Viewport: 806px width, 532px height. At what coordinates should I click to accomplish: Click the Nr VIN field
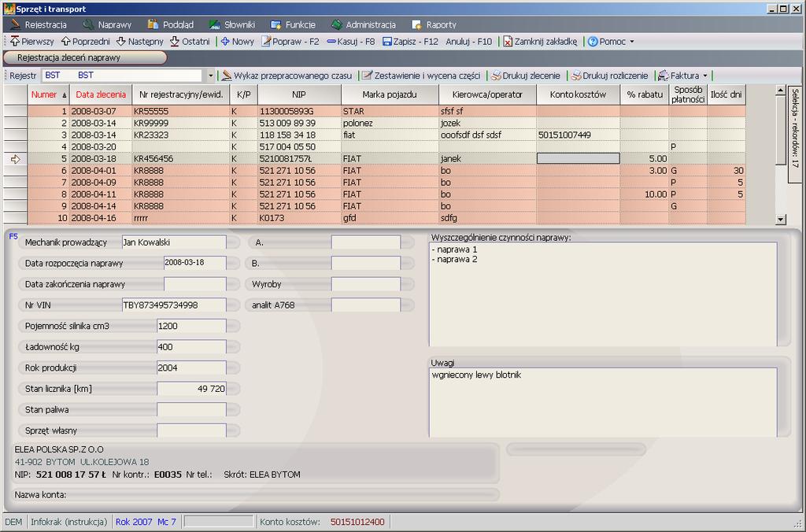(174, 305)
